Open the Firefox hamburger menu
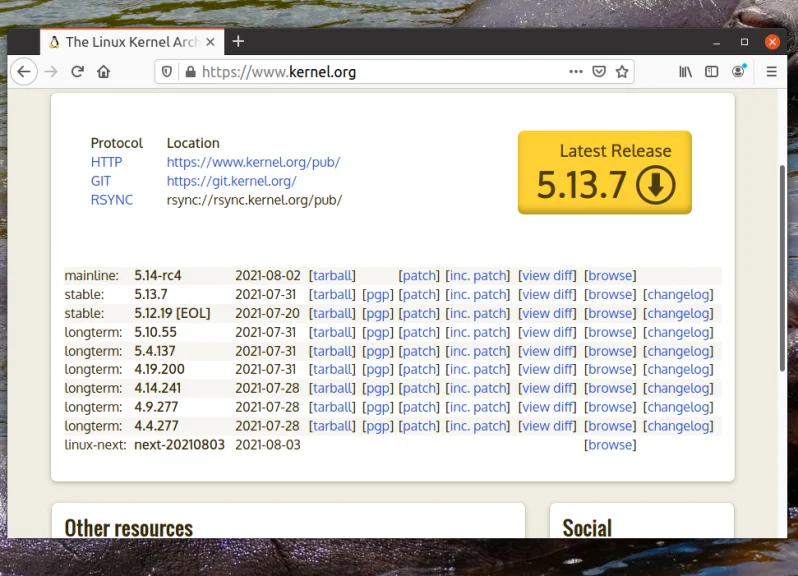The height and width of the screenshot is (576, 798). coord(772,72)
